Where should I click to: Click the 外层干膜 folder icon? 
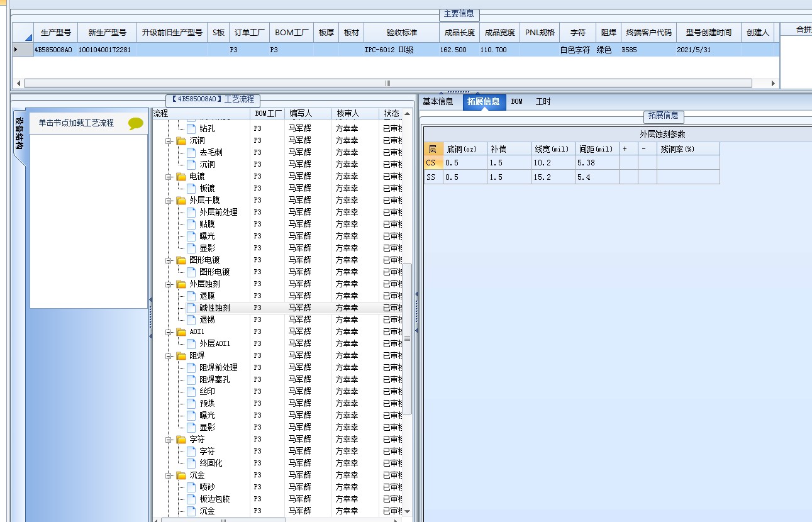(x=181, y=200)
